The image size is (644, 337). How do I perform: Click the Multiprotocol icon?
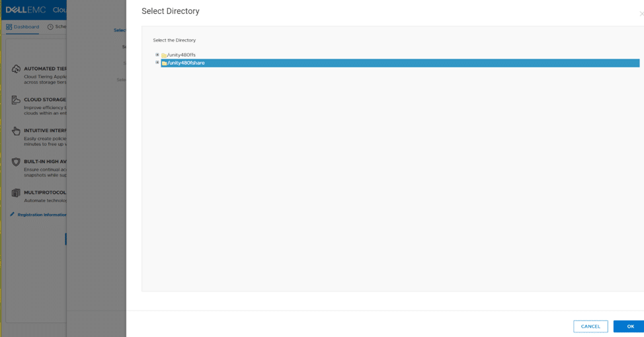16,193
